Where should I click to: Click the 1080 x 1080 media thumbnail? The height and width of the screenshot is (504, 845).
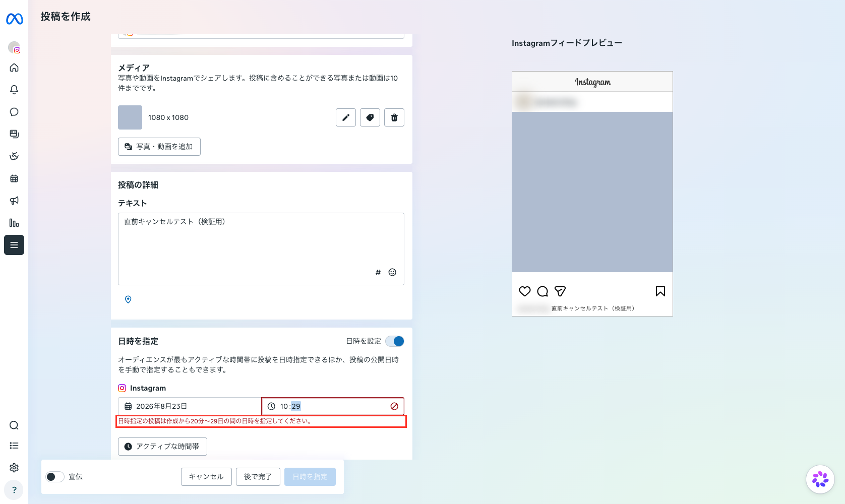pos(130,117)
